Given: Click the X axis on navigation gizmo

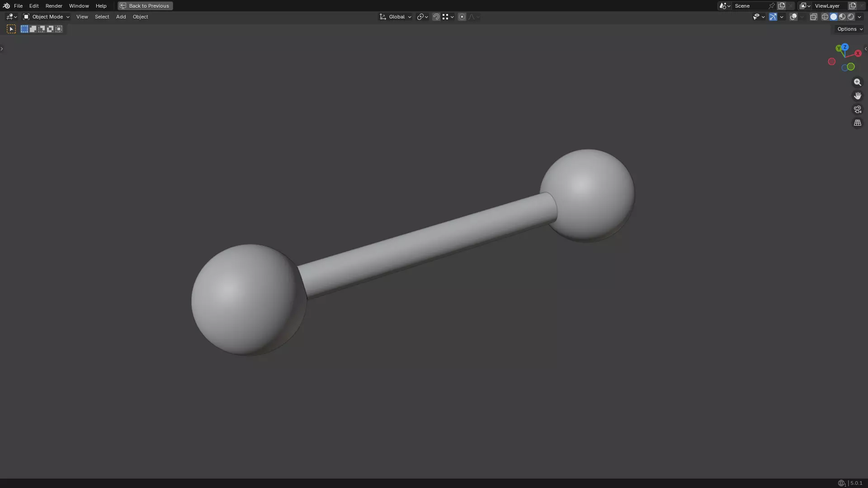Looking at the screenshot, I should [x=858, y=53].
